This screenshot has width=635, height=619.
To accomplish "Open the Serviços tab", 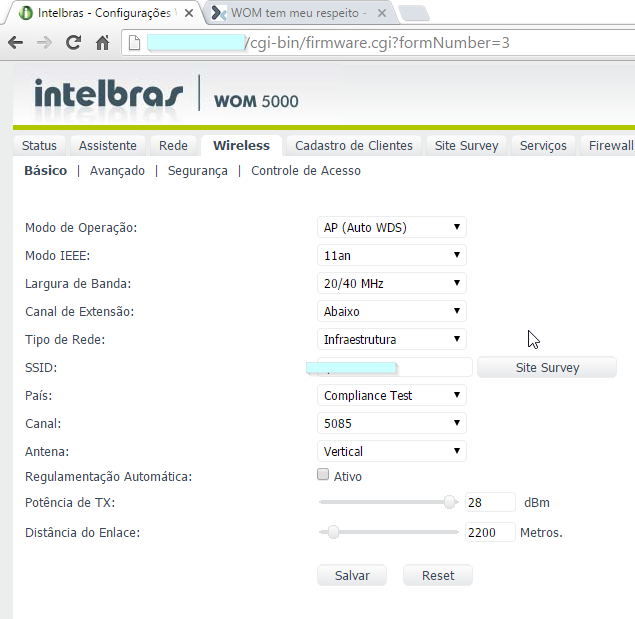I will tap(543, 145).
